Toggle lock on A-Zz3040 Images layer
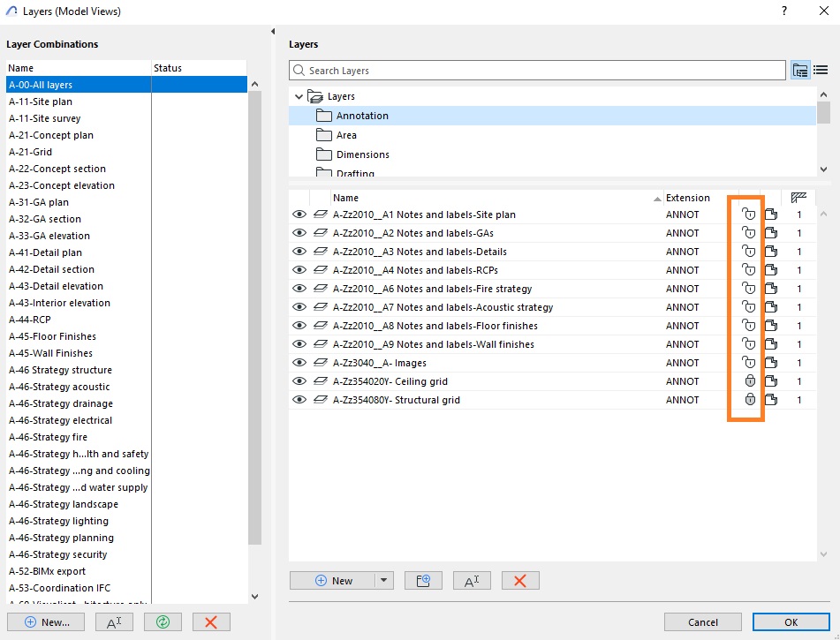Screen dimensions: 840x640 (x=748, y=363)
